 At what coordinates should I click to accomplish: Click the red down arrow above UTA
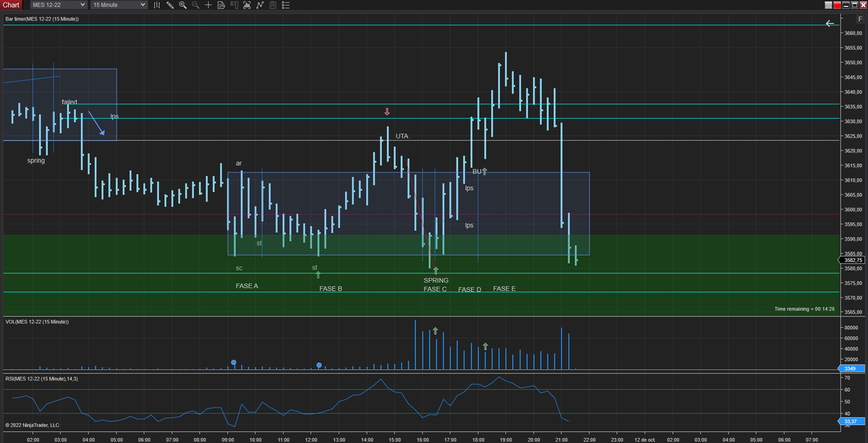(387, 111)
